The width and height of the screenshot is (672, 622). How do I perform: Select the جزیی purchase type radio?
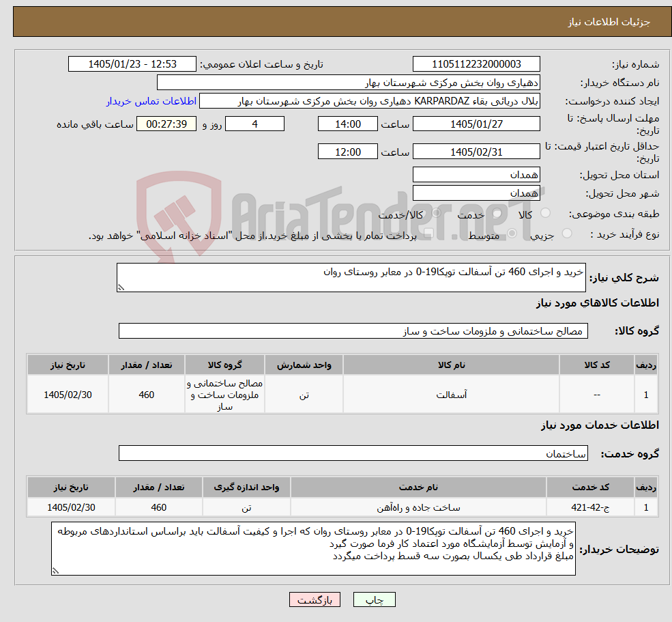click(566, 234)
